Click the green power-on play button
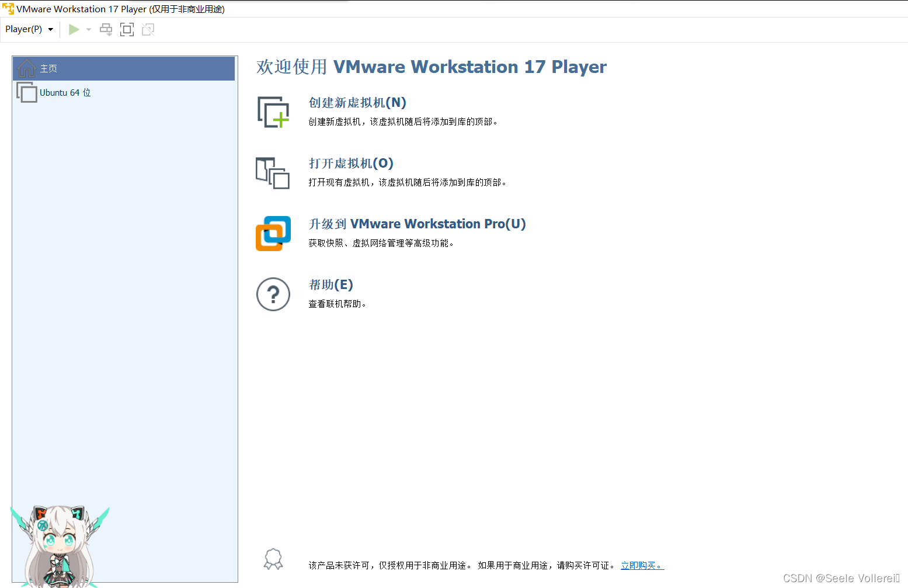The width and height of the screenshot is (908, 588). 74,29
